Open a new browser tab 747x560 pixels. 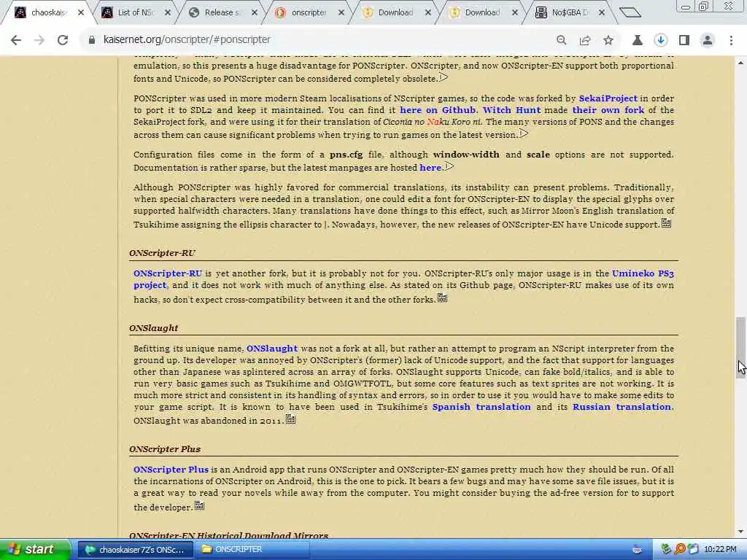pos(630,12)
